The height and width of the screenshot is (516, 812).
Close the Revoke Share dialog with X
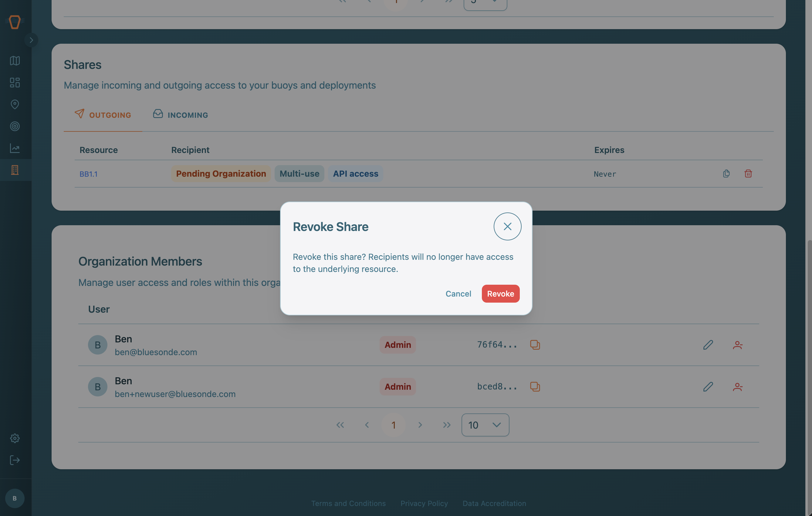[x=507, y=226]
